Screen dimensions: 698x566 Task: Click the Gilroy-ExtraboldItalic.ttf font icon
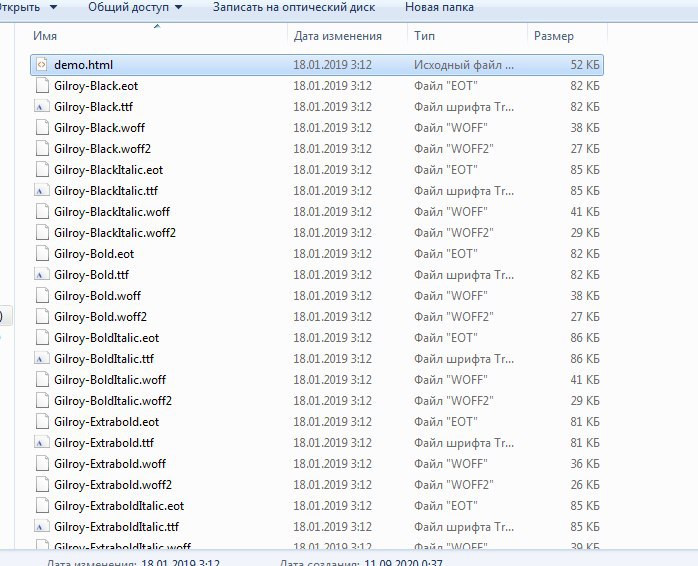click(41, 527)
